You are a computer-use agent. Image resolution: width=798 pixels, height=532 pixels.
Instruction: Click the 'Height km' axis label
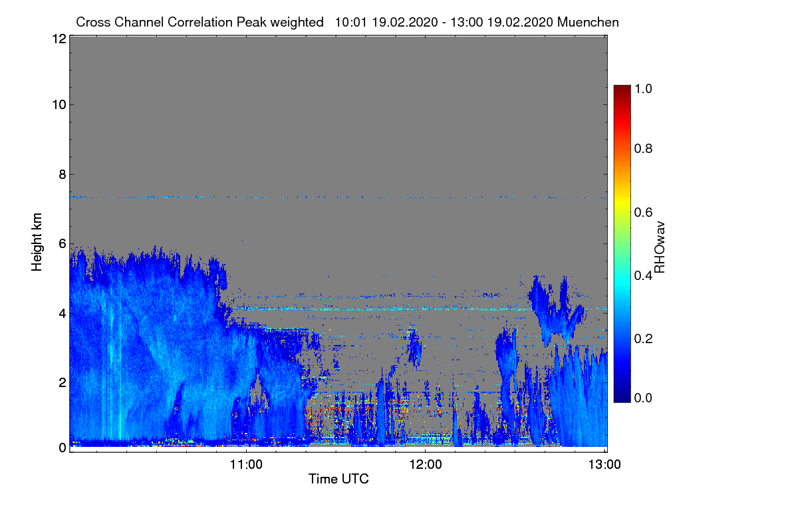pos(37,243)
